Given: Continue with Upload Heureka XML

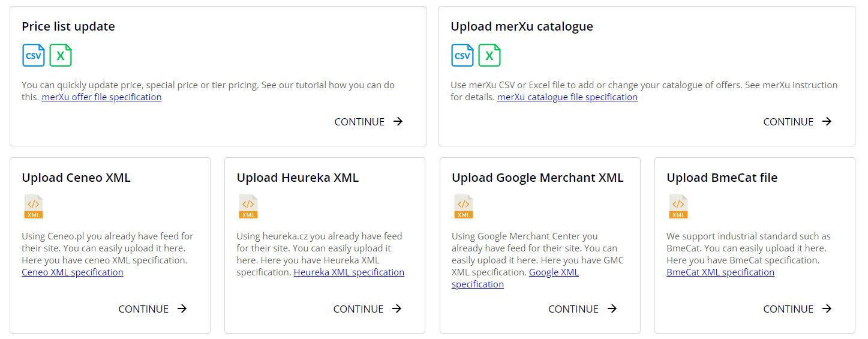Looking at the screenshot, I should [x=368, y=309].
